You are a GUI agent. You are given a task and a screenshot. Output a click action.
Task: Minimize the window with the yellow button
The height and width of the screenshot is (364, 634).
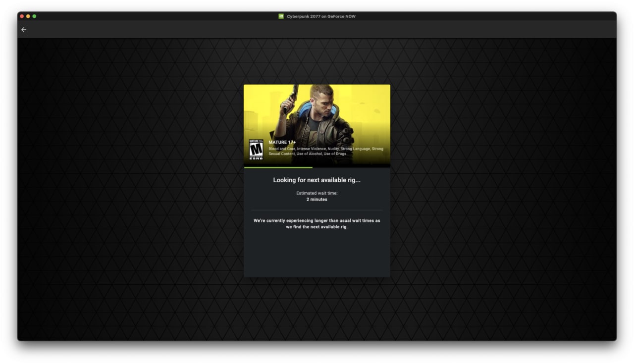28,16
